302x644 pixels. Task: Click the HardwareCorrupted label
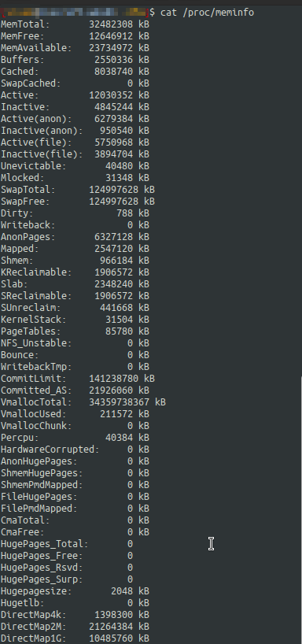point(50,450)
